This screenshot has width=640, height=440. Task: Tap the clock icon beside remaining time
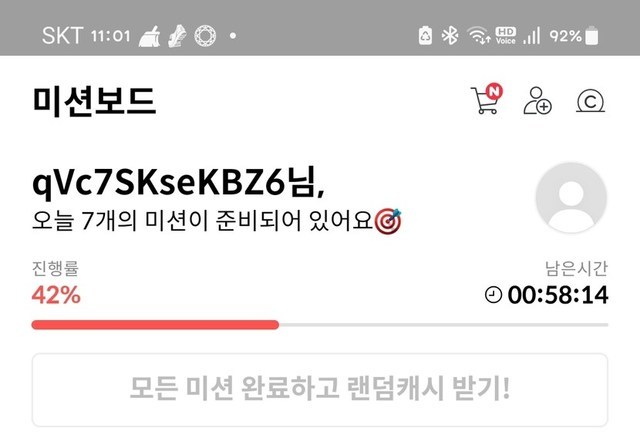[x=493, y=295]
